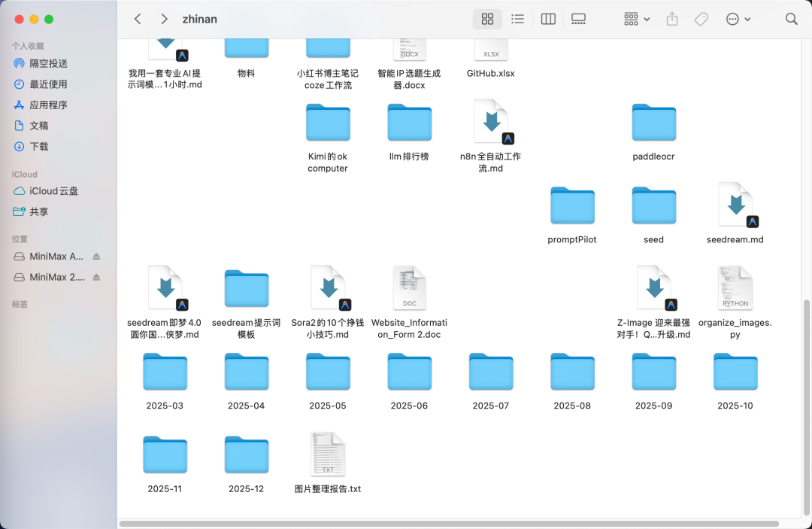812x529 pixels.
Task: Open the Tags toolbar icon
Action: [x=701, y=19]
